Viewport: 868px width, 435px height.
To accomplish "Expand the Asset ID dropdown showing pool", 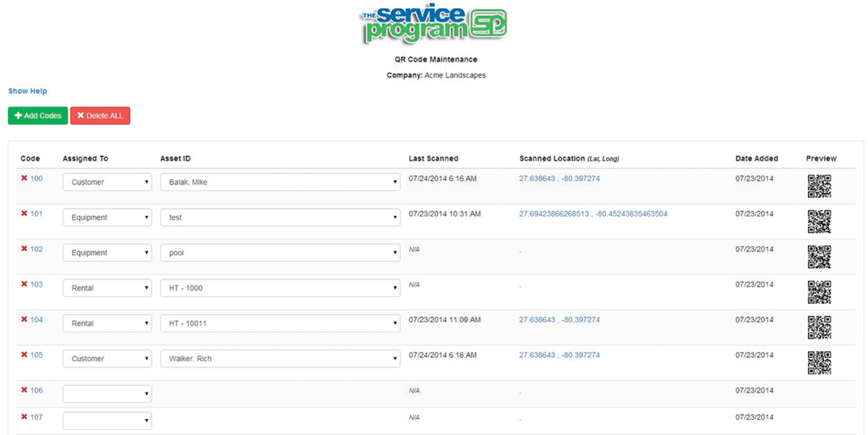I will (280, 252).
